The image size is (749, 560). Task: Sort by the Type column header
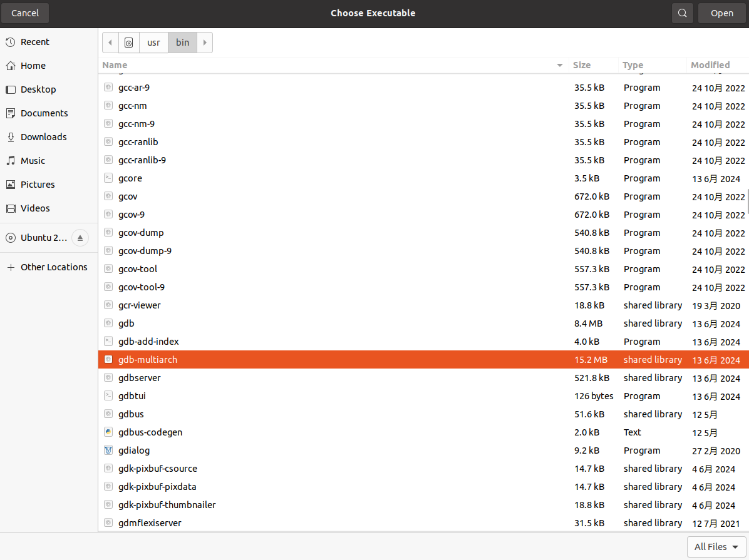pyautogui.click(x=652, y=65)
